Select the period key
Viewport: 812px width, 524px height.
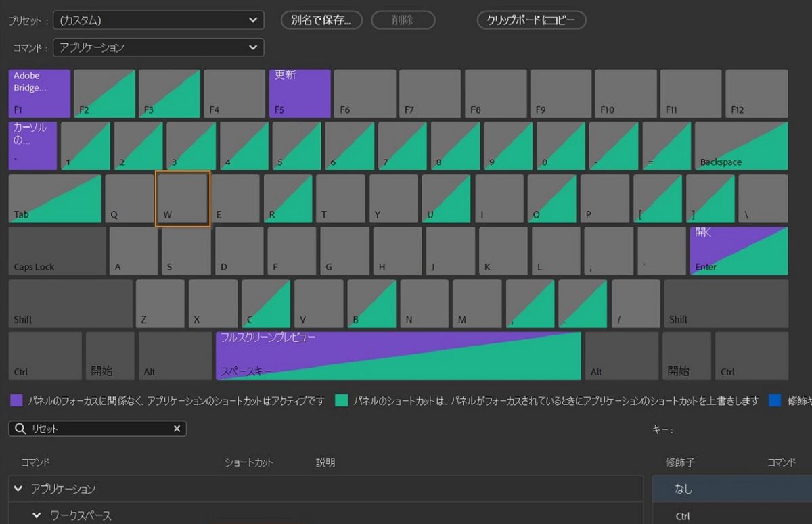pos(583,303)
